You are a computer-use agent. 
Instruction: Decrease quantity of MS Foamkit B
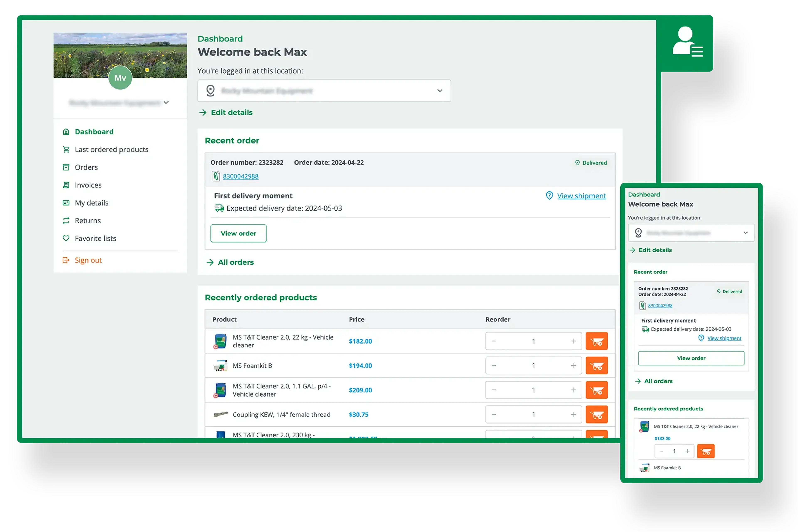tap(494, 365)
